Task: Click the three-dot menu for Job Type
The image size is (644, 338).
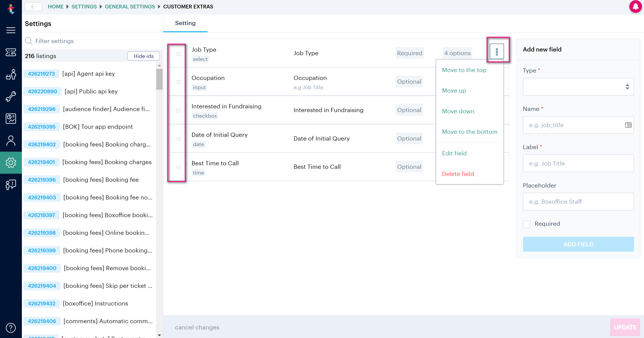Action: (497, 52)
